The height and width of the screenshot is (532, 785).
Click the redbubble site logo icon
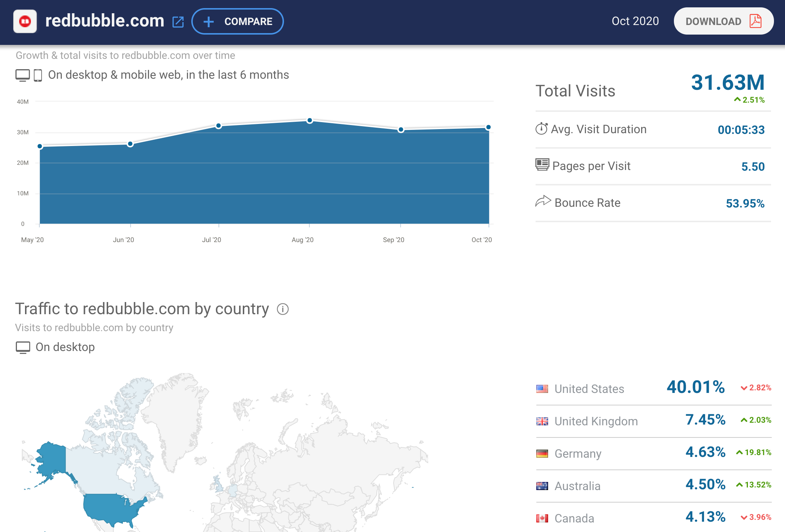25,21
